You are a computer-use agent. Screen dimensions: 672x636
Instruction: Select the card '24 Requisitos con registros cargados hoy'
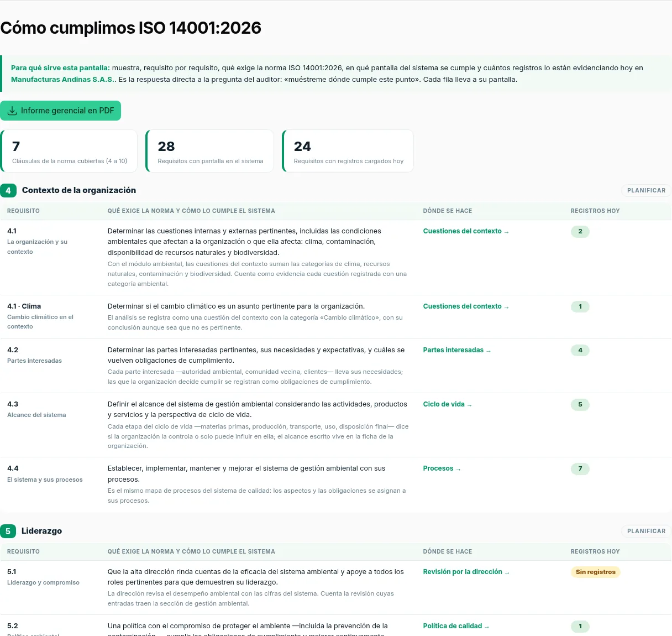click(x=348, y=151)
